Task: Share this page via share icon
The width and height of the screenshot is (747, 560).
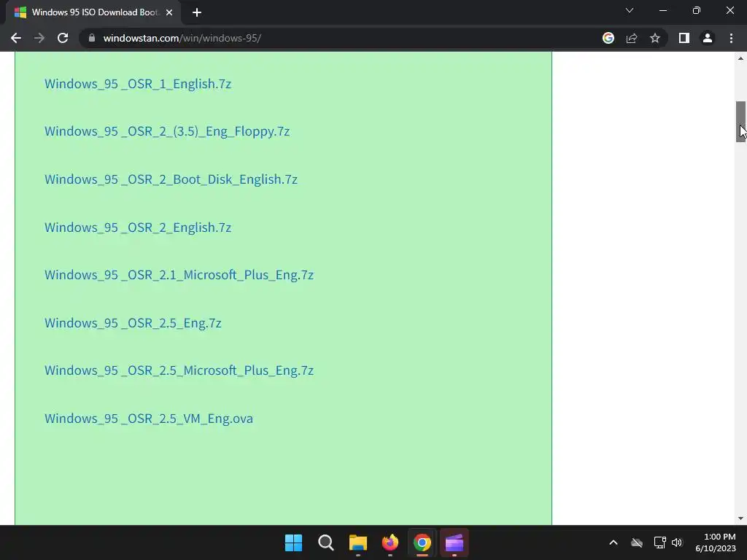Action: pos(632,38)
